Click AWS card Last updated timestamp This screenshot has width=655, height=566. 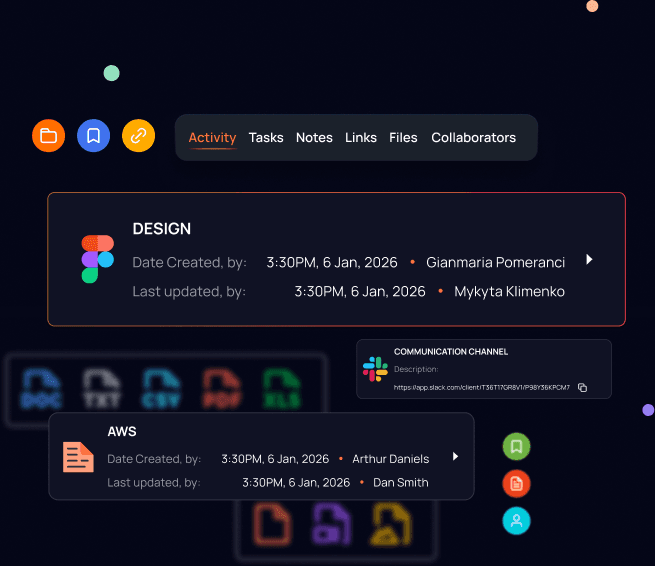point(296,482)
